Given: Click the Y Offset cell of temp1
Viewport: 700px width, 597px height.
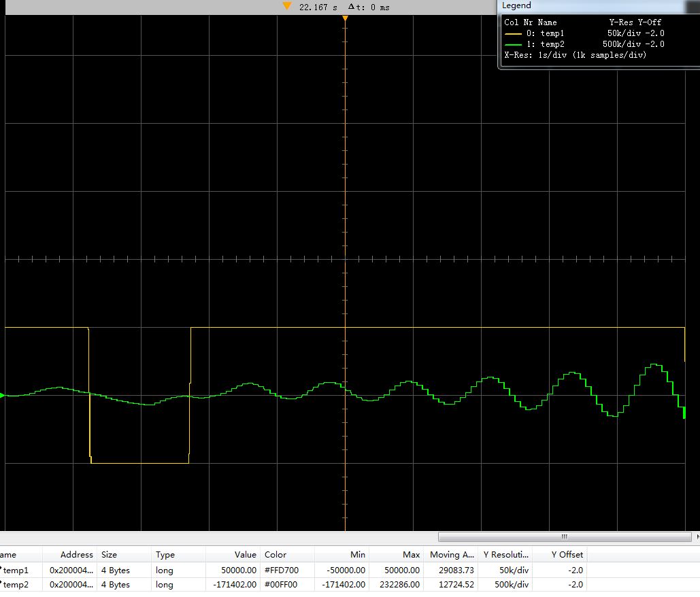Looking at the screenshot, I should coord(560,570).
